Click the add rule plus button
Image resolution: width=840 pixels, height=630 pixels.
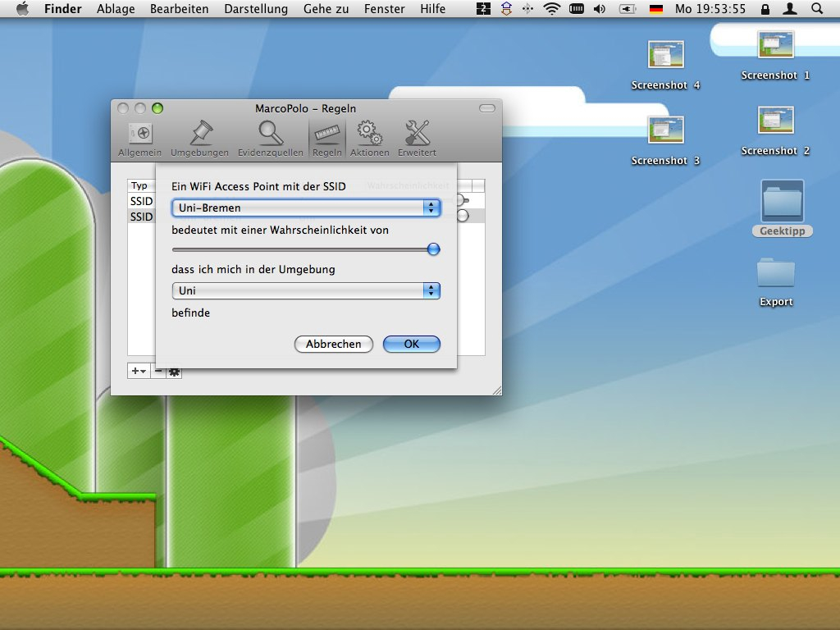click(139, 371)
